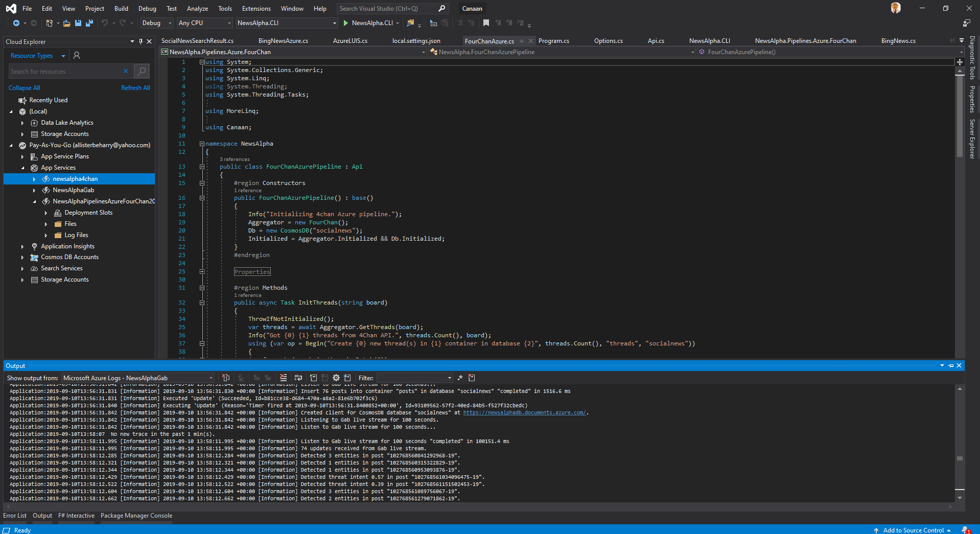980x534 pixels.
Task: Open the Filter dropdown in Output
Action: [x=414, y=378]
